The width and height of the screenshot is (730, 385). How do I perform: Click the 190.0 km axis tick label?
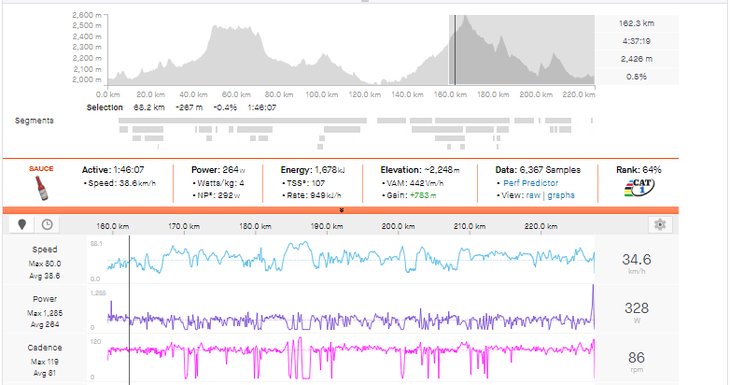[327, 226]
